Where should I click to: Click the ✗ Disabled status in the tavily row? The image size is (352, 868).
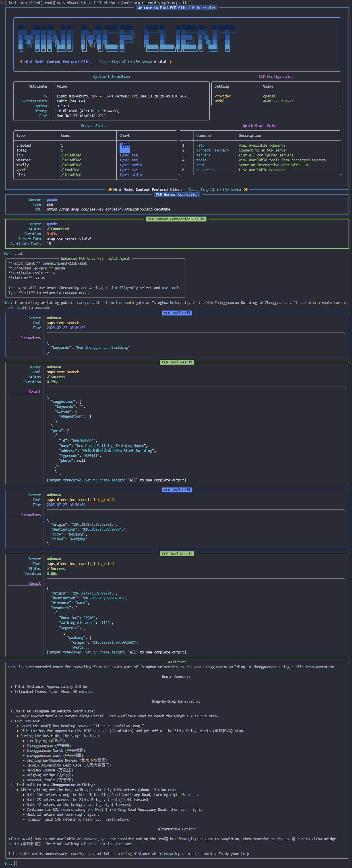click(71, 165)
